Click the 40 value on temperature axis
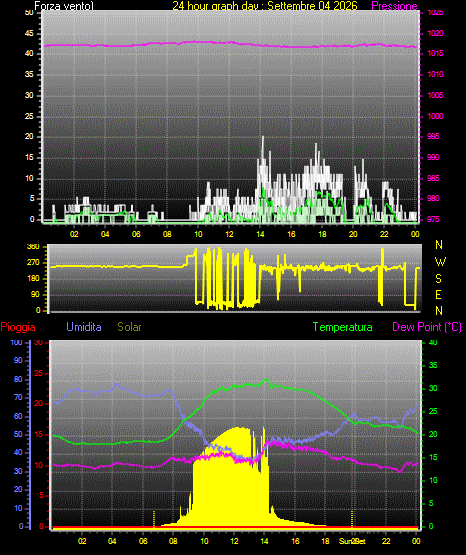Image resolution: width=466 pixels, height=555 pixels. (433, 343)
